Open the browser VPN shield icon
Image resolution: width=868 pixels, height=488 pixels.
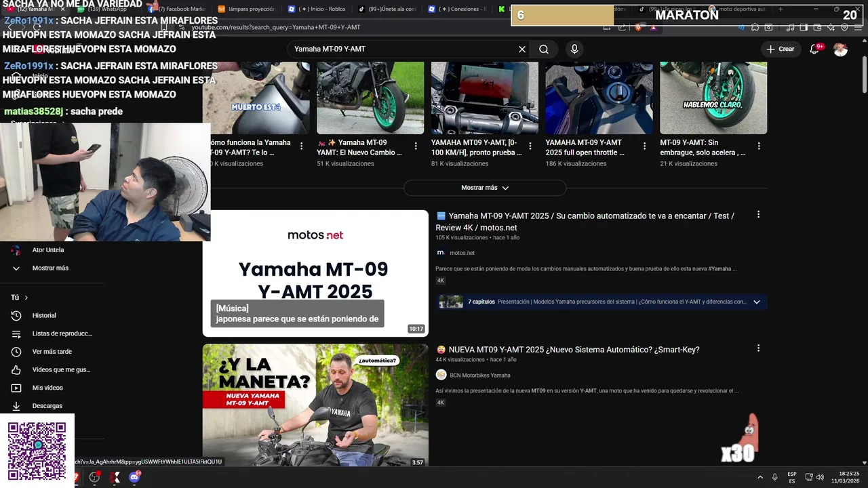click(844, 27)
